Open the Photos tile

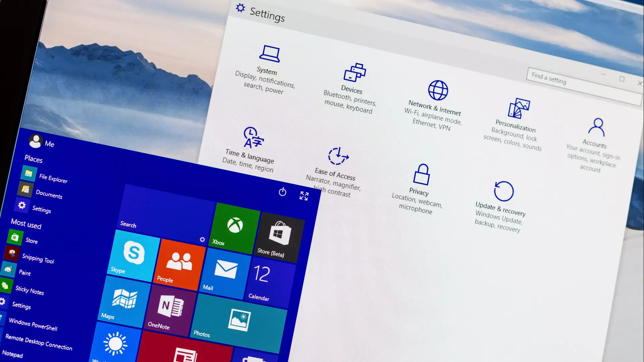point(238,324)
